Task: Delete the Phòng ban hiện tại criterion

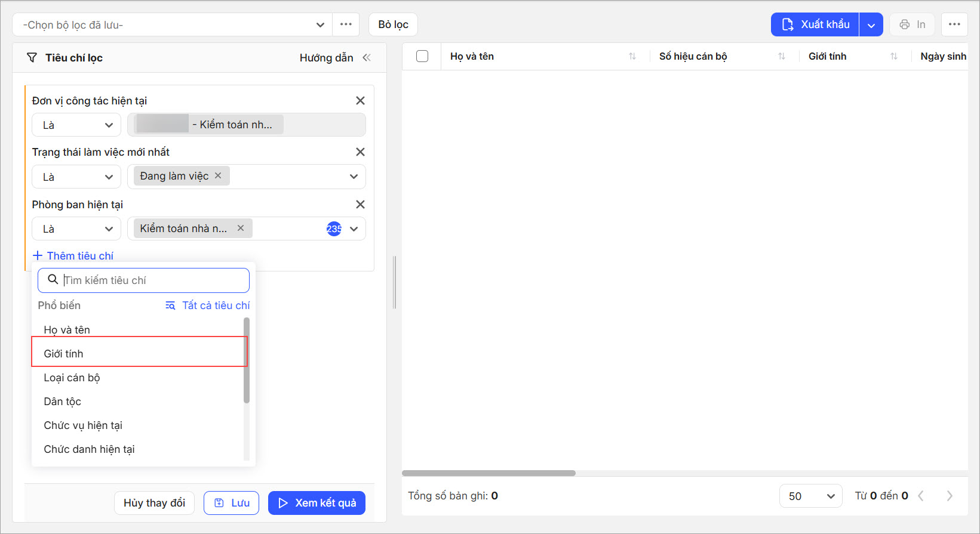Action: click(360, 205)
